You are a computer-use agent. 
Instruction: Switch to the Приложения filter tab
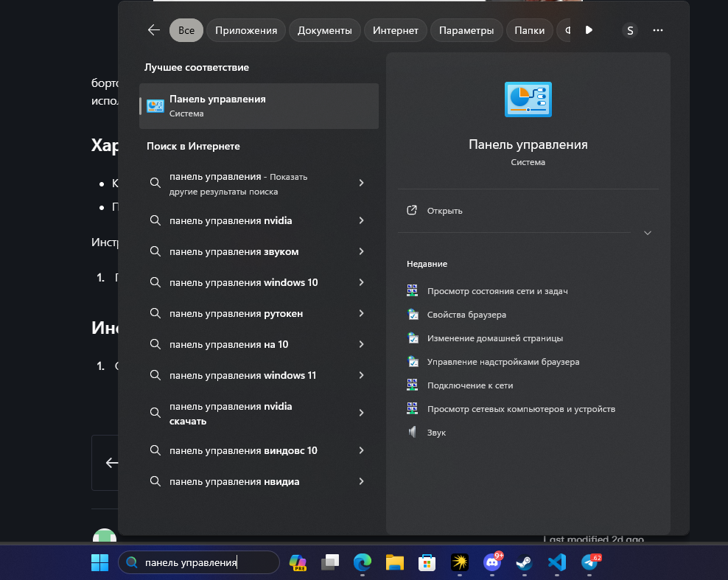click(246, 30)
